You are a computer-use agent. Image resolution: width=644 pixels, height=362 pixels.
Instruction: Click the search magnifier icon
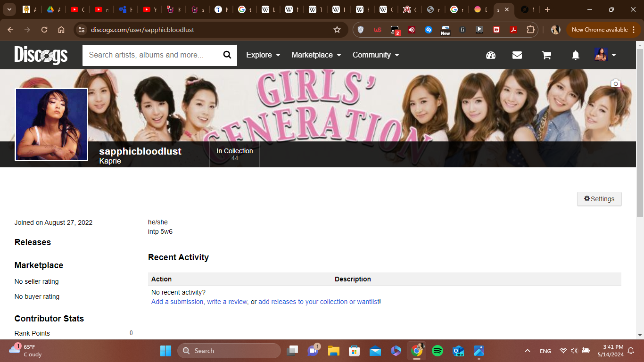tap(227, 55)
